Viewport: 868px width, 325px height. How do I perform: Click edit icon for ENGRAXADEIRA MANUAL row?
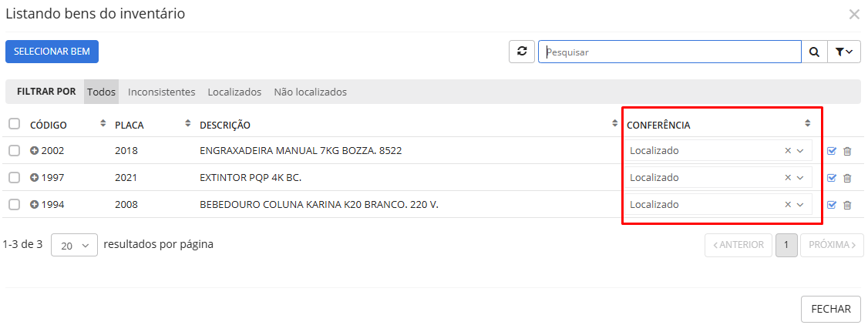[x=832, y=151]
